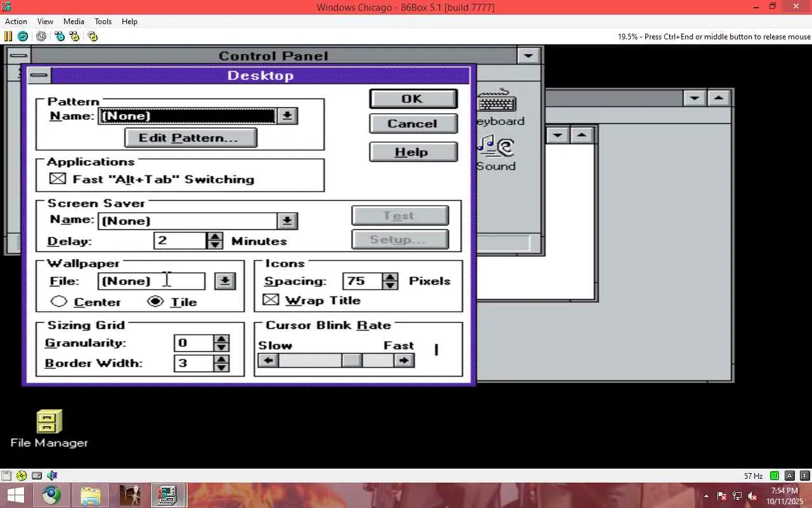Click the Action Center flag tray icon
This screenshot has width=812, height=508.
pos(722,496)
